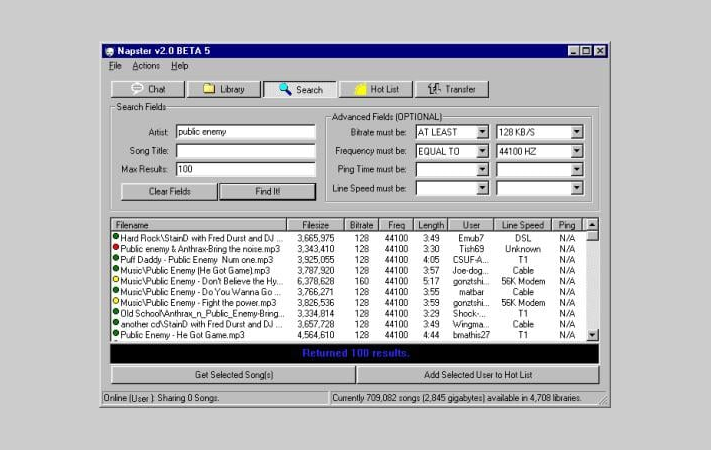The image size is (711, 450).
Task: Open the Actions menu
Action: [x=146, y=66]
